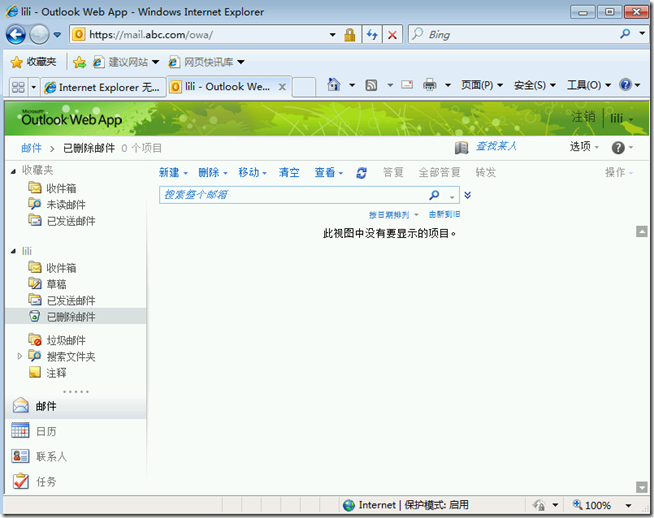The width and height of the screenshot is (654, 518).
Task: Click the print icon
Action: pyautogui.click(x=429, y=85)
